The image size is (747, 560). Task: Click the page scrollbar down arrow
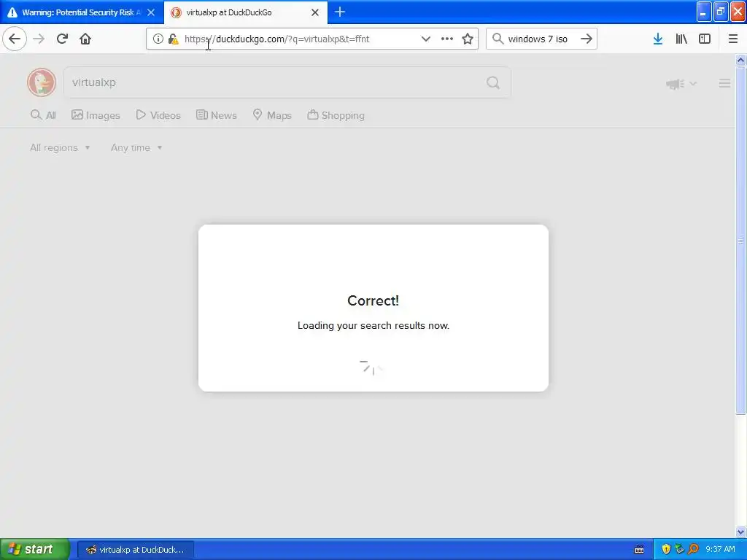741,532
